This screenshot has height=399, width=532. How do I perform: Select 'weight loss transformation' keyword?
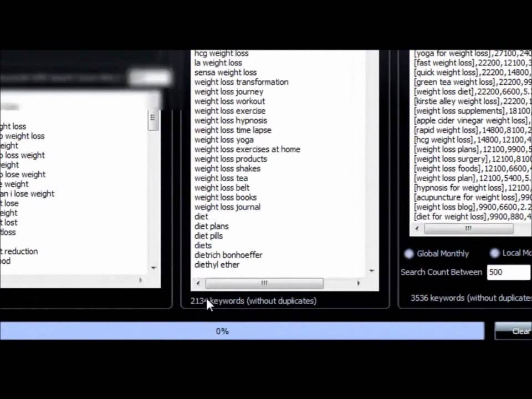242,82
